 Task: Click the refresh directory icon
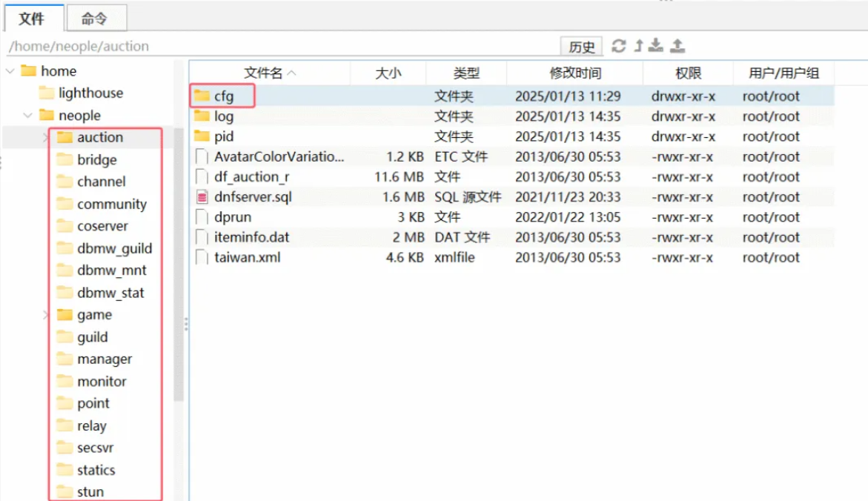click(x=618, y=46)
